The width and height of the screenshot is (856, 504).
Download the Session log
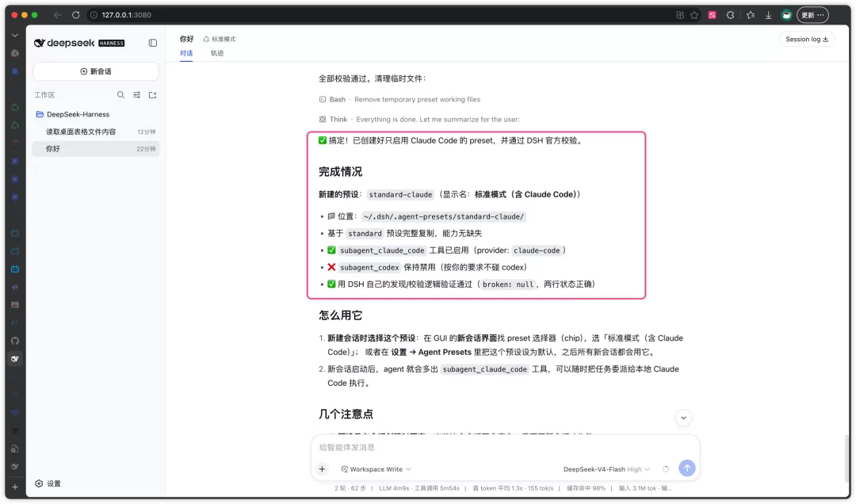coord(807,40)
